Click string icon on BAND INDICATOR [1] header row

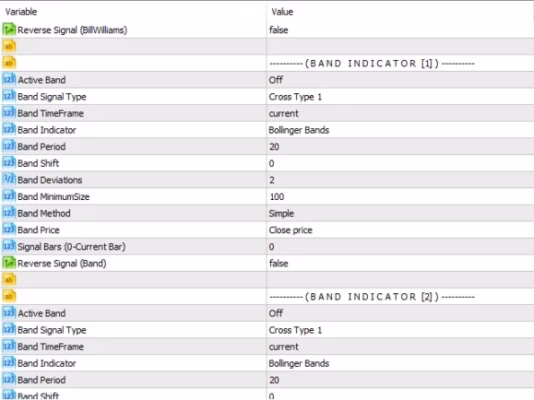(9, 63)
